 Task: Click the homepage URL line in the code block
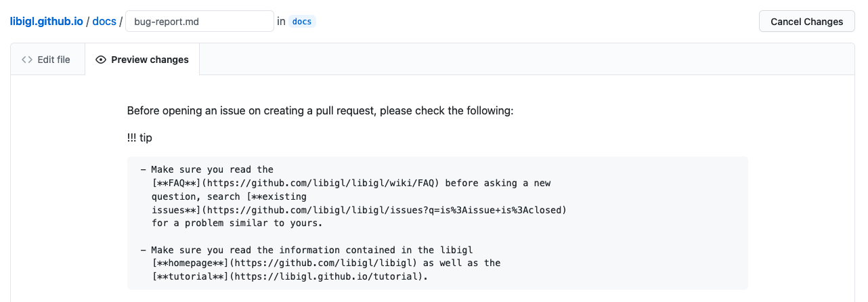coord(326,263)
